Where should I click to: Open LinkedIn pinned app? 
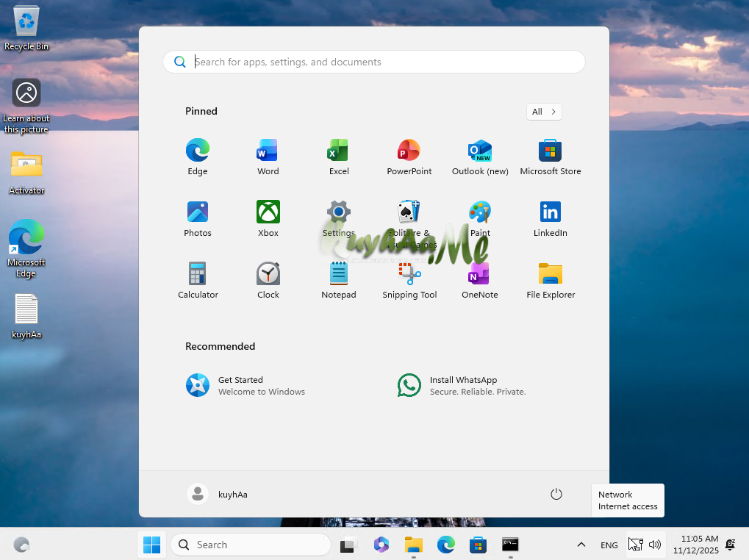click(551, 219)
